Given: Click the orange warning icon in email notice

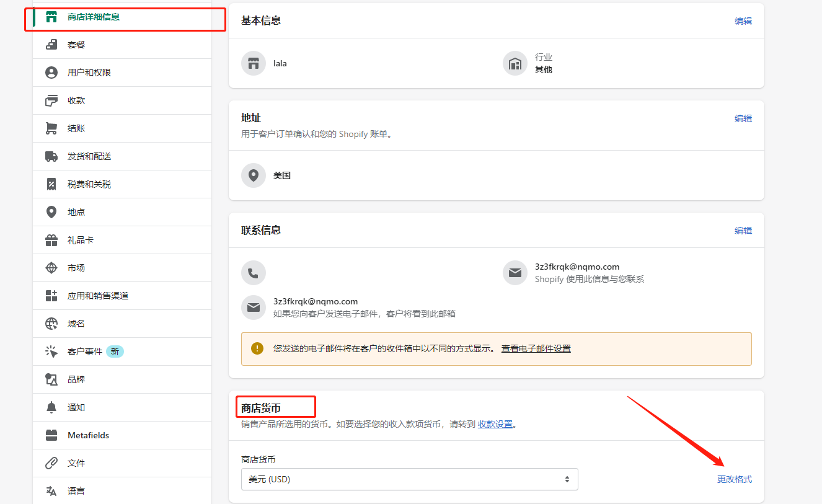Looking at the screenshot, I should (x=257, y=348).
